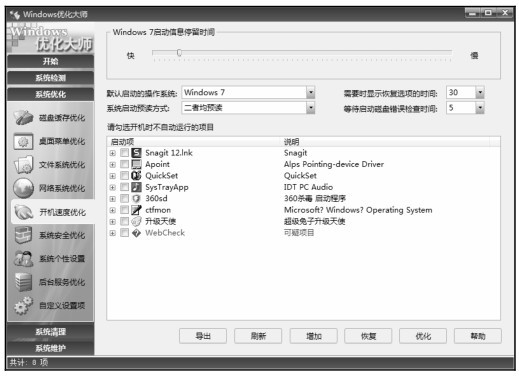
Task: Open the 5 disk check time dropdown
Action: (x=479, y=108)
